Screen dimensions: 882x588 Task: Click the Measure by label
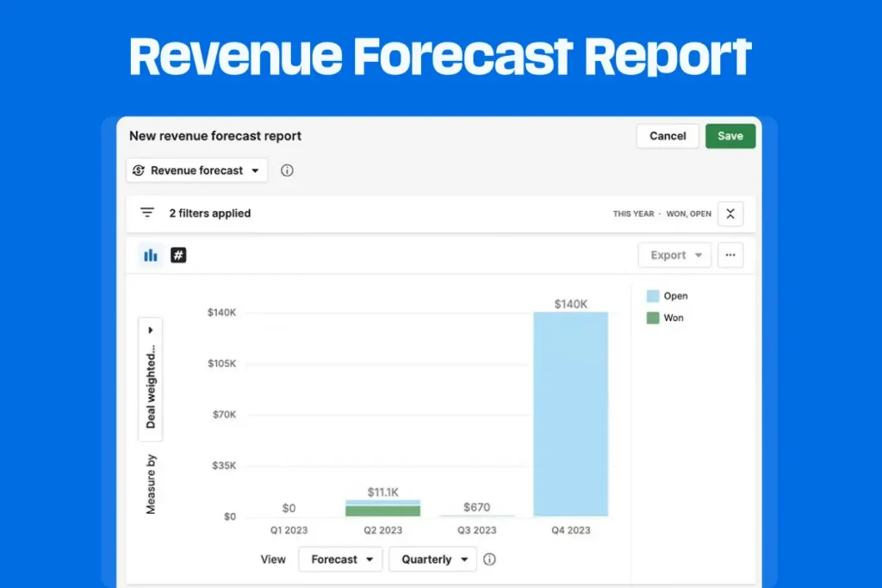tap(151, 484)
